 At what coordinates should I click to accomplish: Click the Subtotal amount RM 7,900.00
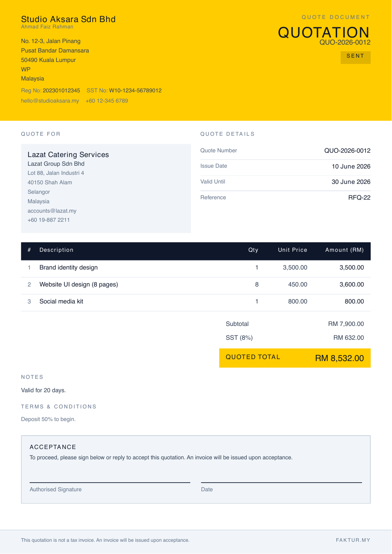pyautogui.click(x=346, y=324)
